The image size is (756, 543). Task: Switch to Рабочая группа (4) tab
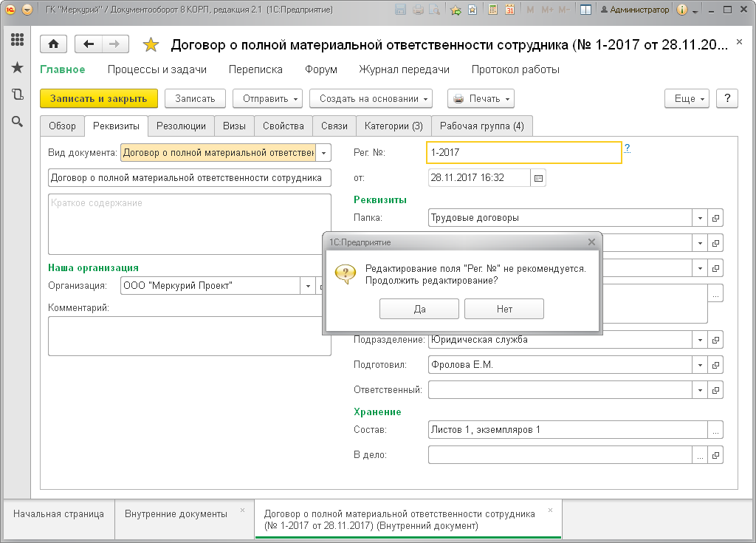click(x=481, y=126)
